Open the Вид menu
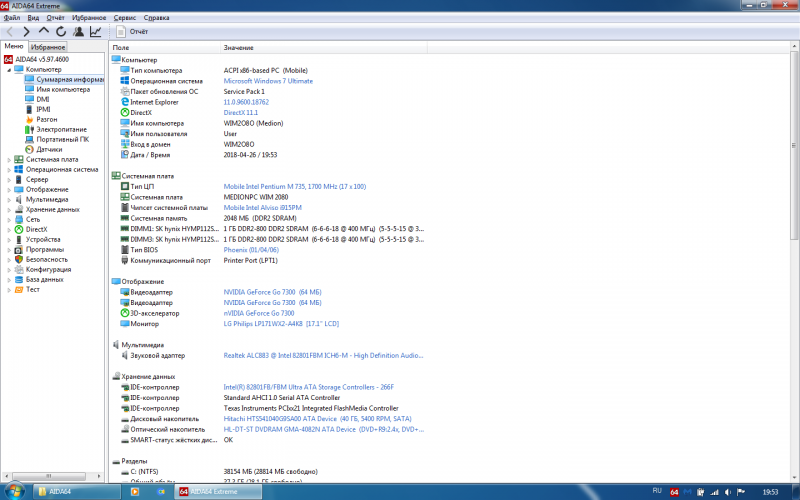800x500 pixels. tap(33, 17)
